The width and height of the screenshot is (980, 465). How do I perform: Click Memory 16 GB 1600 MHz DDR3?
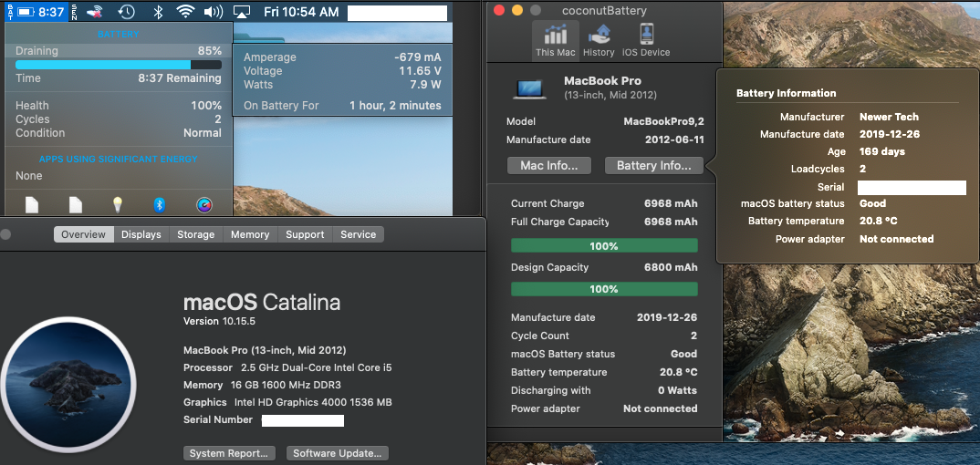pos(262,385)
